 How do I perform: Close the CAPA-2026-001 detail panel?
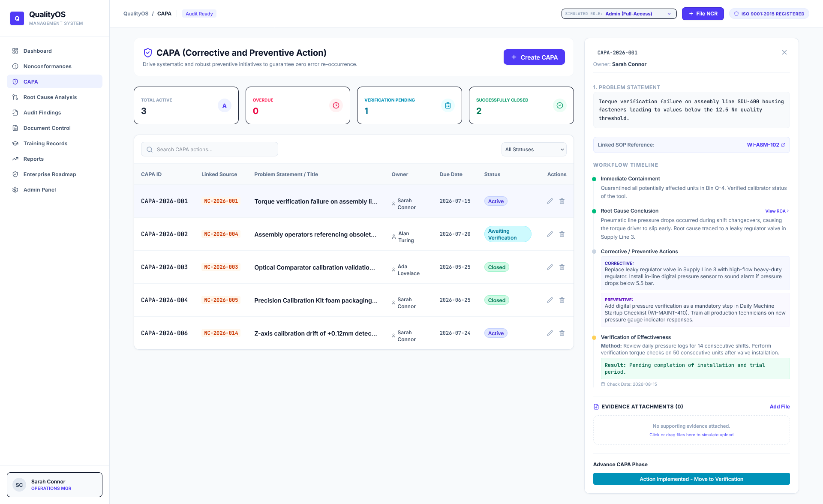[x=784, y=52]
